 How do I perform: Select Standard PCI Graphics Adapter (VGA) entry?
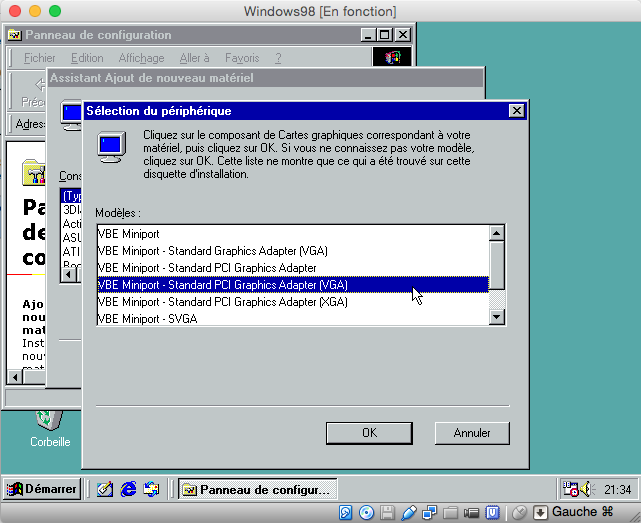tap(293, 285)
